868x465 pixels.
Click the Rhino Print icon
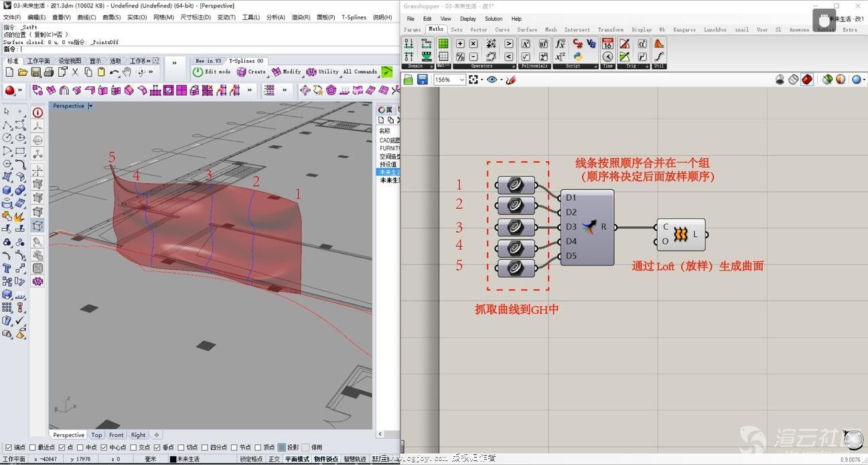tap(50, 72)
